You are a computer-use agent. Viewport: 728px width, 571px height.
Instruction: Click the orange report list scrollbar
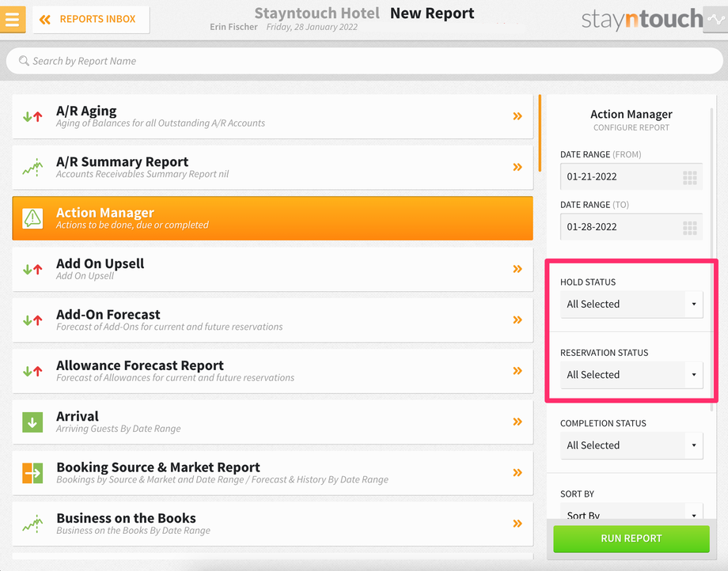pyautogui.click(x=540, y=133)
